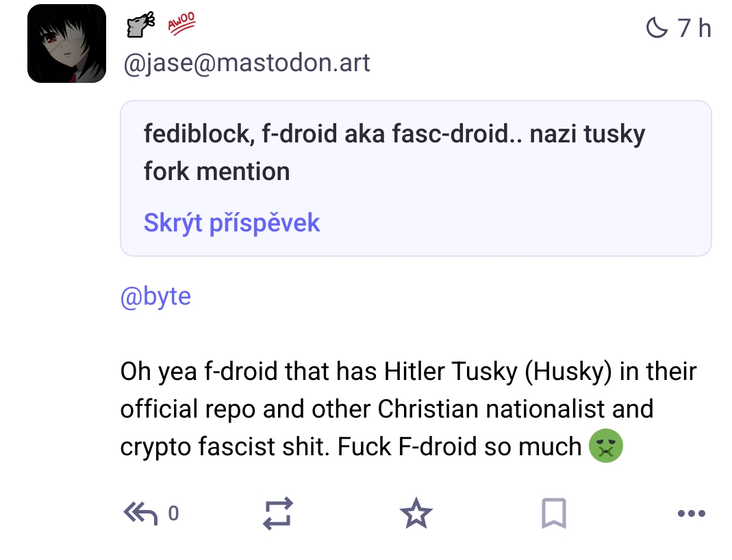Viewport: 732px width, 560px height.
Task: Click the 'official repo and other Christian' line
Action: click(x=386, y=409)
